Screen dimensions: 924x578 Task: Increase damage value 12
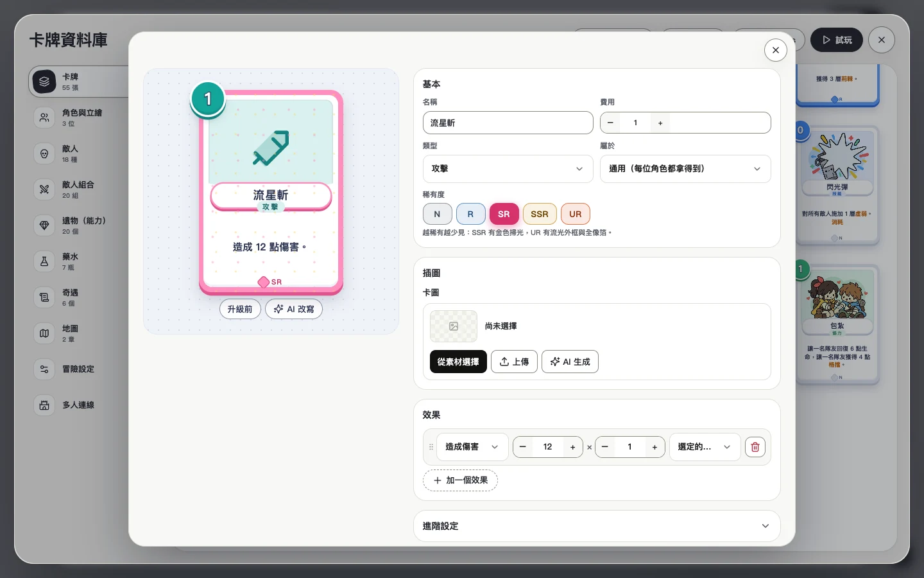pyautogui.click(x=573, y=447)
